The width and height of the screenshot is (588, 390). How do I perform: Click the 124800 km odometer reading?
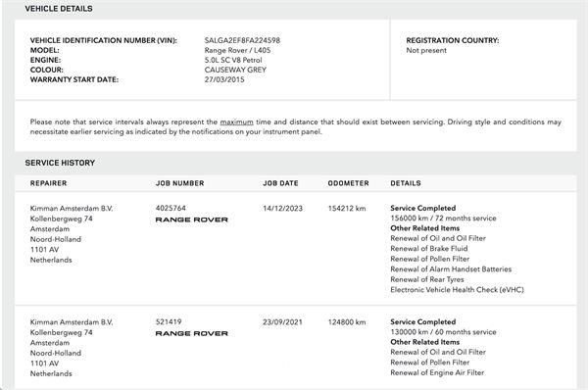point(347,322)
